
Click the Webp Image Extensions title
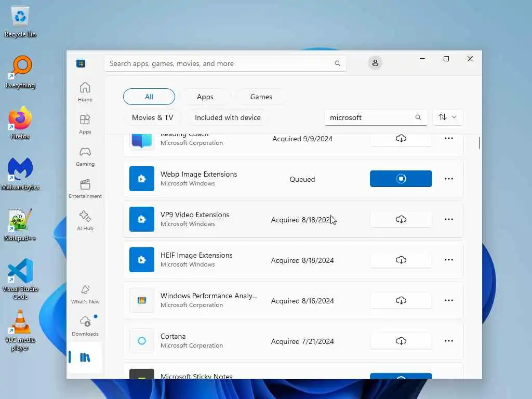point(198,174)
